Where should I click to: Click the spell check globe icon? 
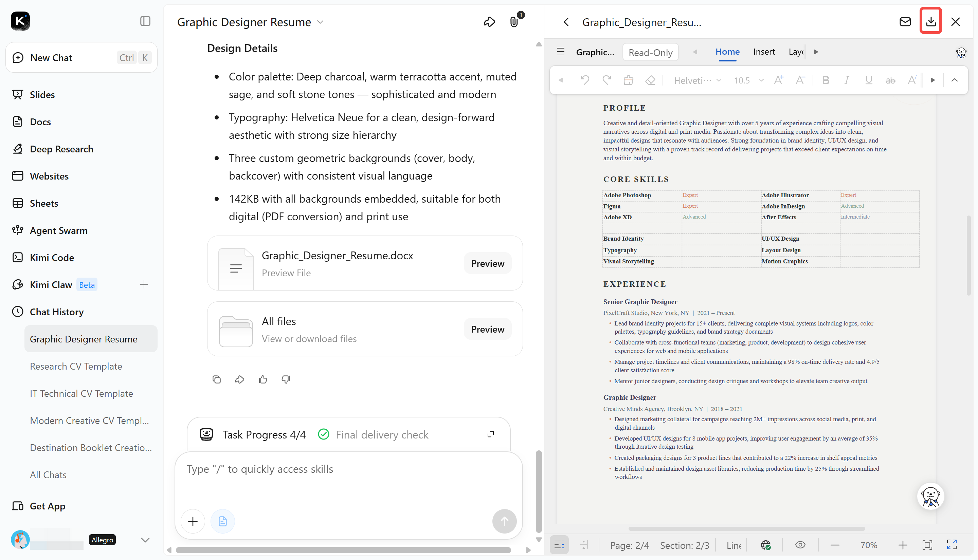pos(766,545)
